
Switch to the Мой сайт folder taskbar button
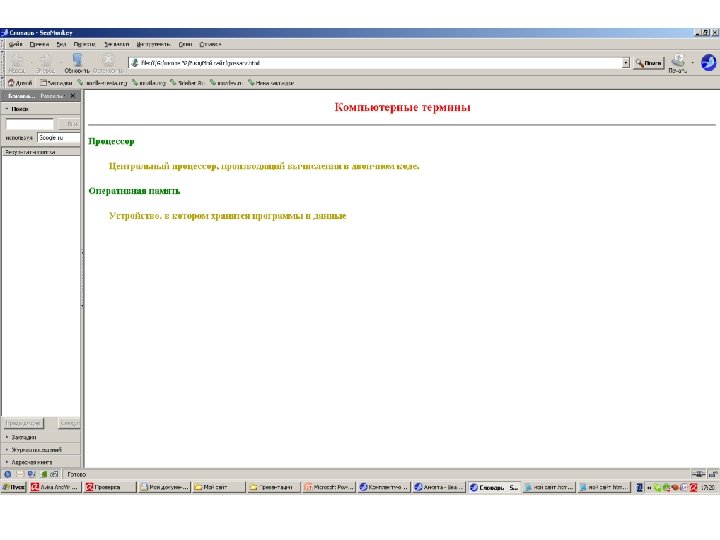click(219, 487)
